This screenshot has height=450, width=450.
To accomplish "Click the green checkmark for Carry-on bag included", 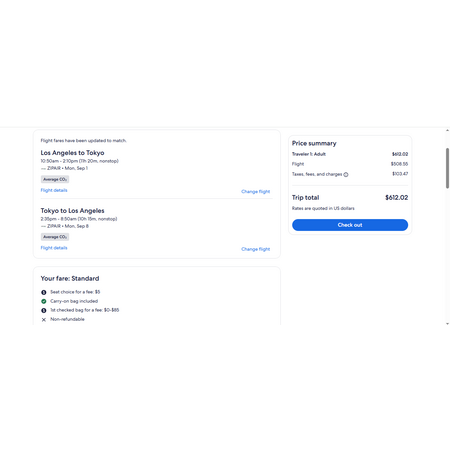I will [x=44, y=301].
